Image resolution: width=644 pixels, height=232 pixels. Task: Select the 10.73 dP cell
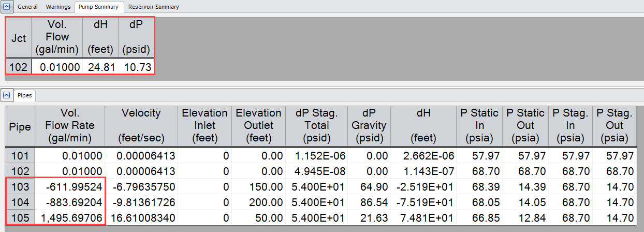pos(136,67)
